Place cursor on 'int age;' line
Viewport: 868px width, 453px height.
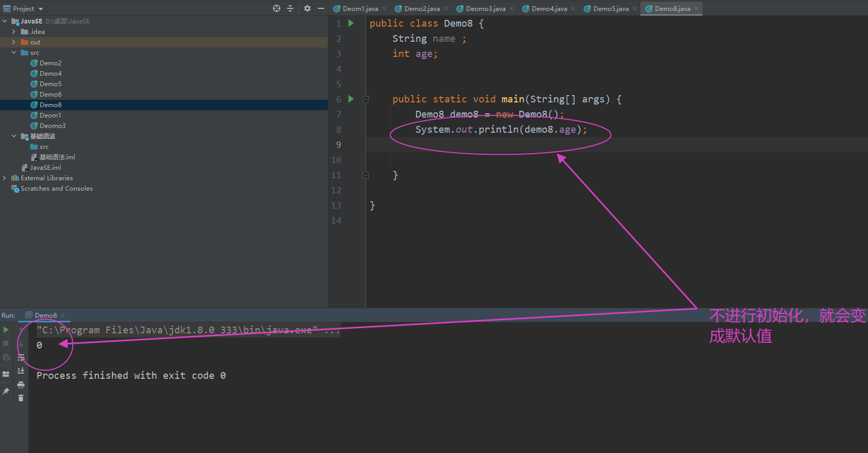pyautogui.click(x=415, y=54)
